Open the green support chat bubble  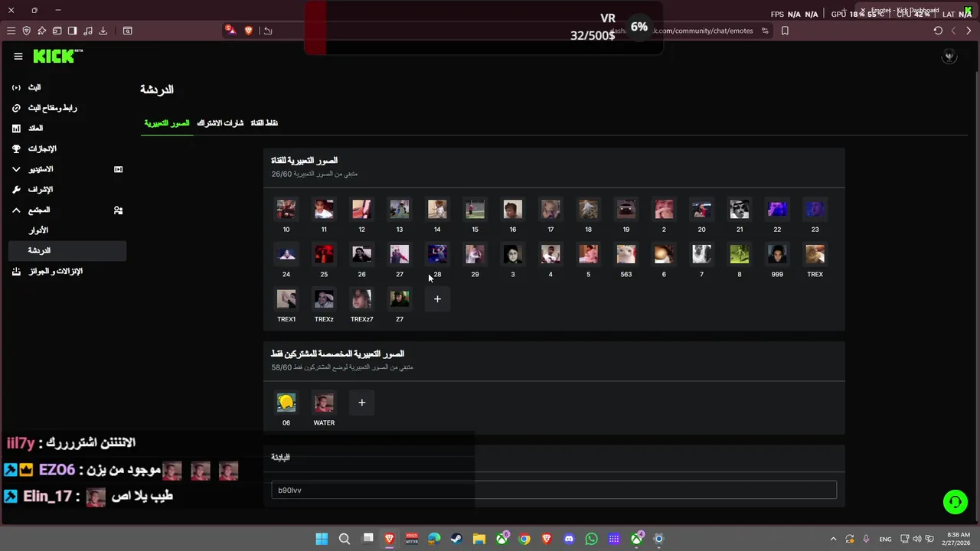pos(955,502)
